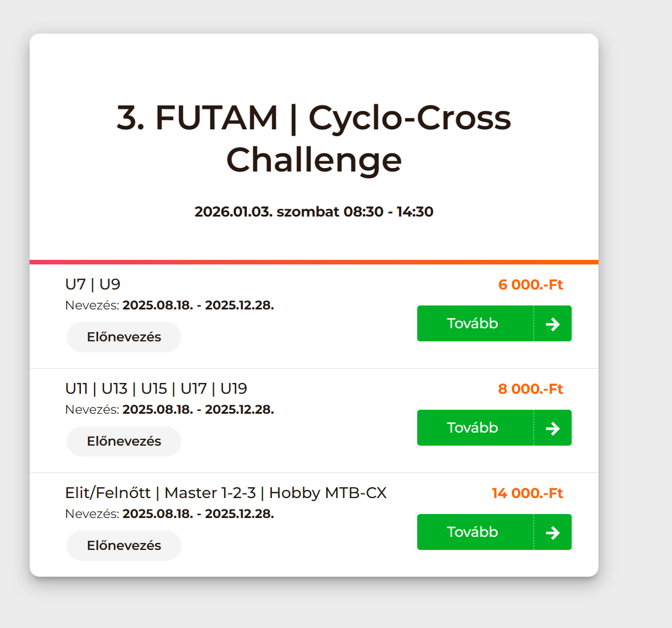The image size is (672, 628).
Task: Click arrow icon in Elit/Felnőtt row
Action: pos(552,532)
